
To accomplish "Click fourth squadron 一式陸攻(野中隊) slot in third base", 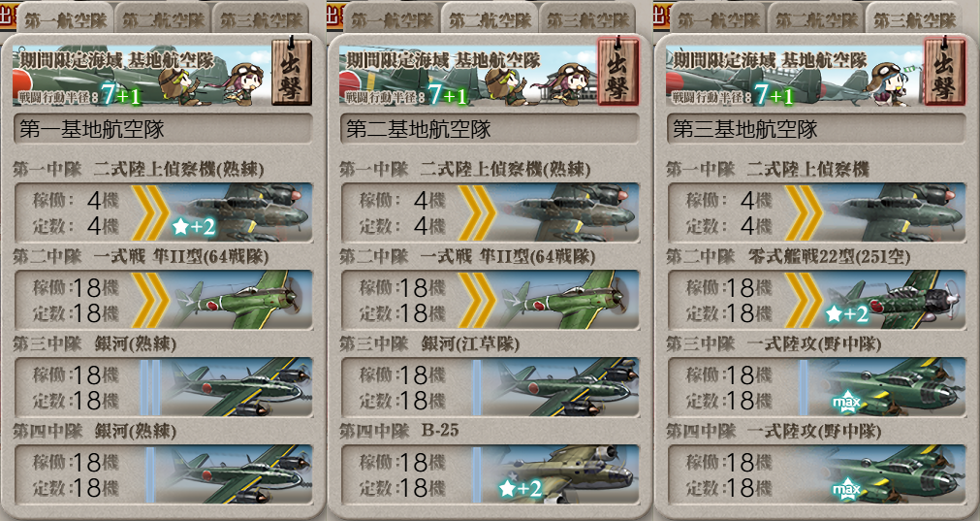I will point(816,474).
